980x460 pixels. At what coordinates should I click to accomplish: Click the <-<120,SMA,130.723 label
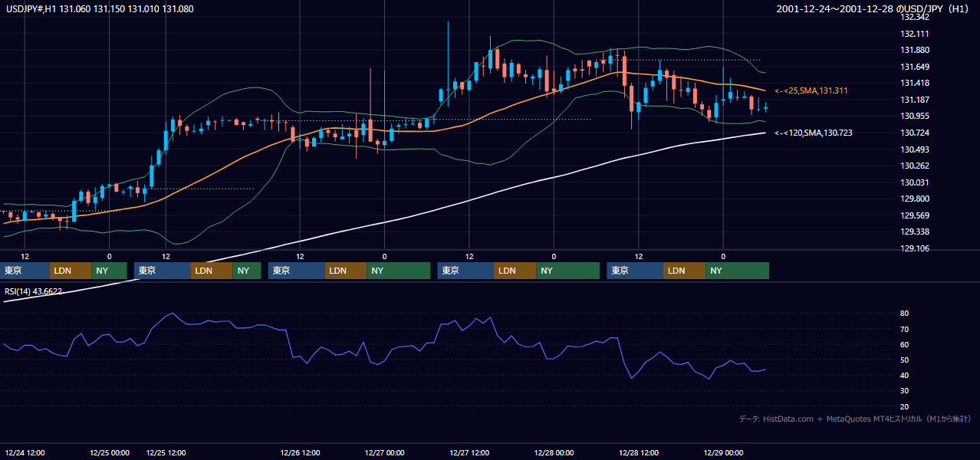tap(813, 133)
